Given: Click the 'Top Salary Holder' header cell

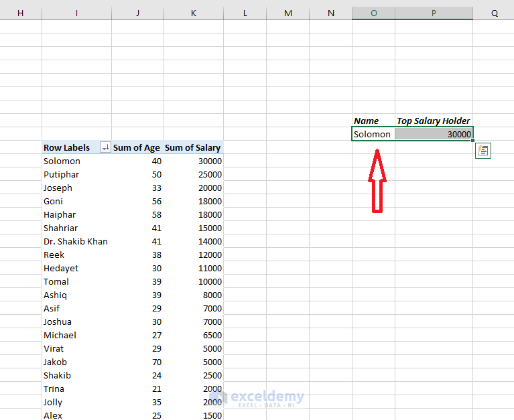Looking at the screenshot, I should pos(434,121).
